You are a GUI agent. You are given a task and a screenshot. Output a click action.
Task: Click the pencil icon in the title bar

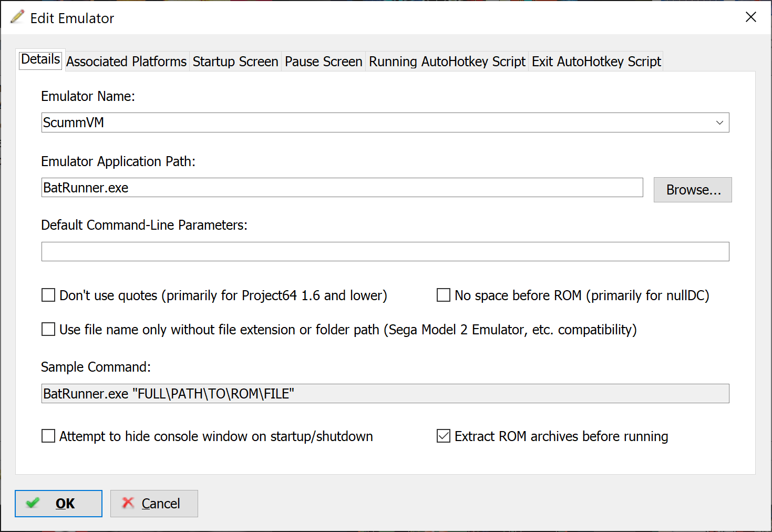click(17, 17)
